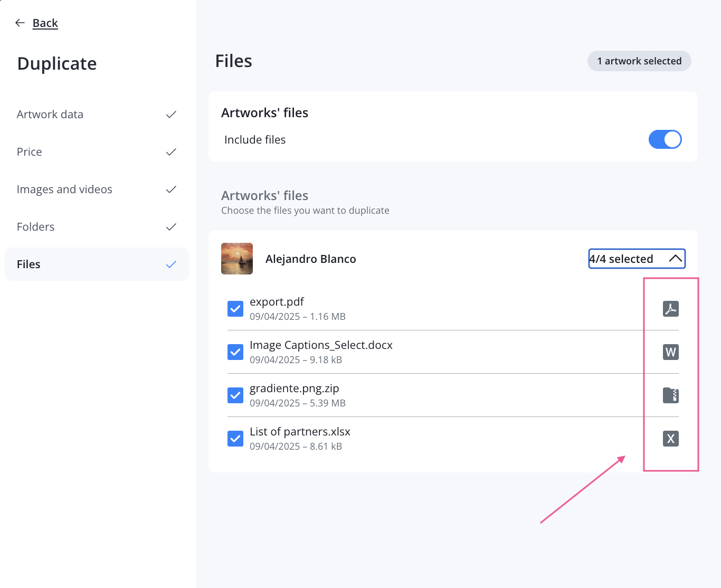Go to Images and videos step
Viewport: 721px width, 588px height.
(x=64, y=189)
